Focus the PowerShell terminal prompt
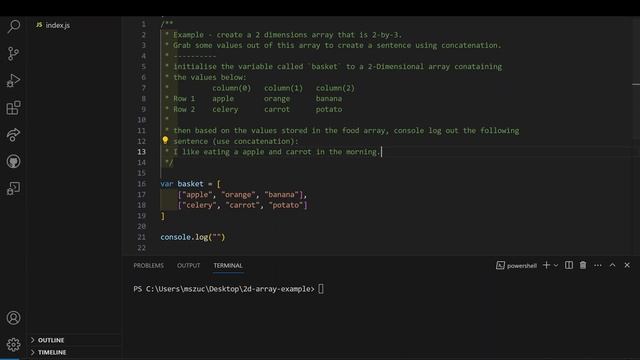The height and width of the screenshot is (360, 640). coord(229,289)
